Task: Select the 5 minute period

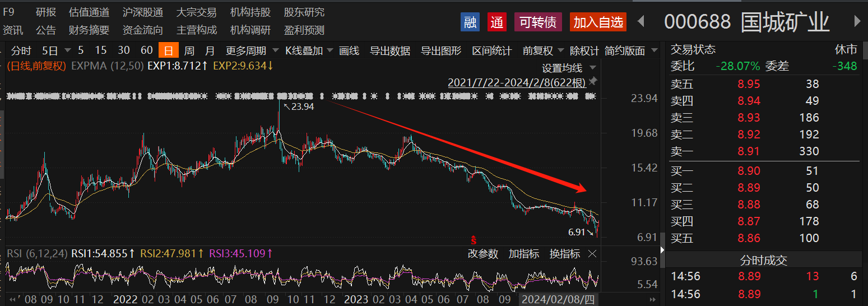Action: click(81, 50)
